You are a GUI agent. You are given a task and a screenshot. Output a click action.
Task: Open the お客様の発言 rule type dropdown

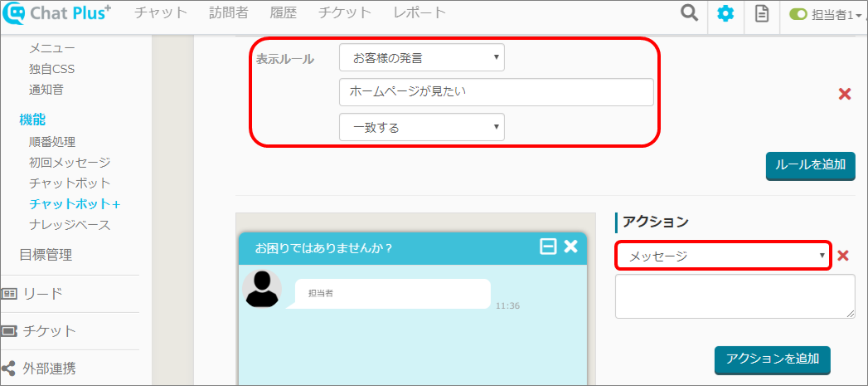click(422, 57)
